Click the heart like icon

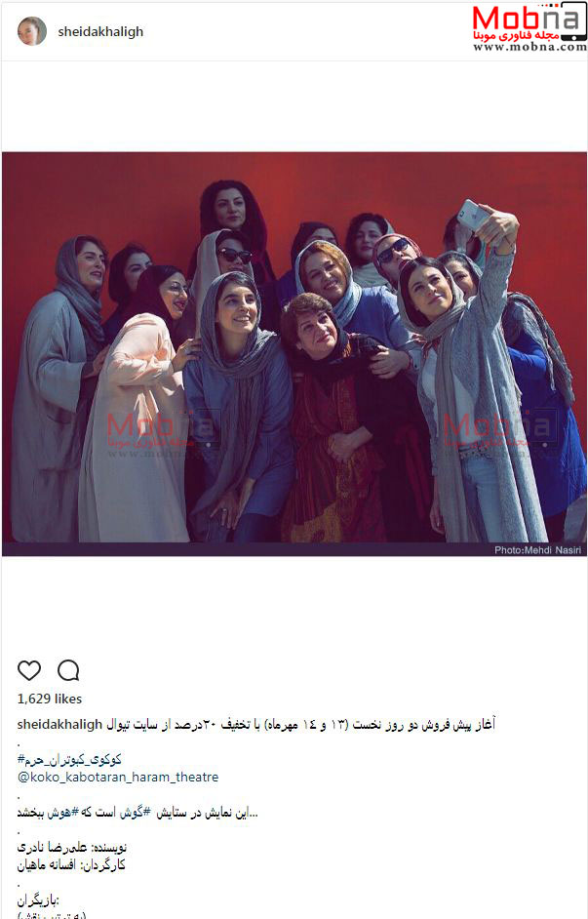tap(29, 670)
